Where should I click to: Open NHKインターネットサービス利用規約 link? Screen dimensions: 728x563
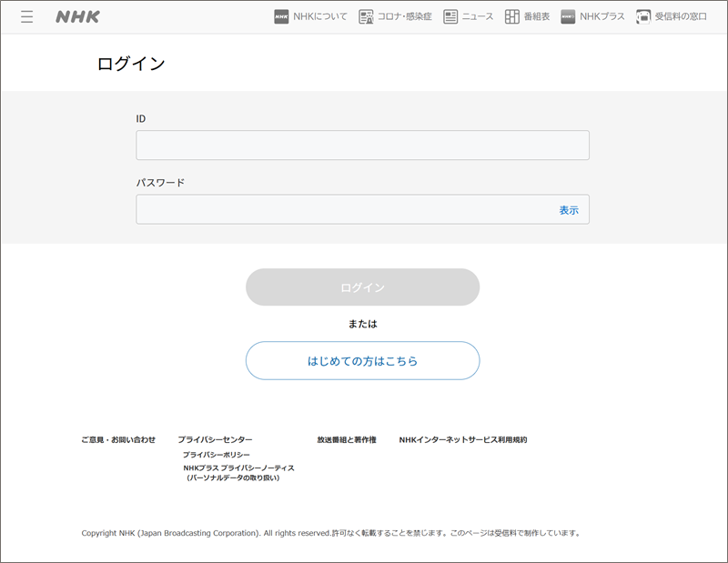(x=463, y=440)
